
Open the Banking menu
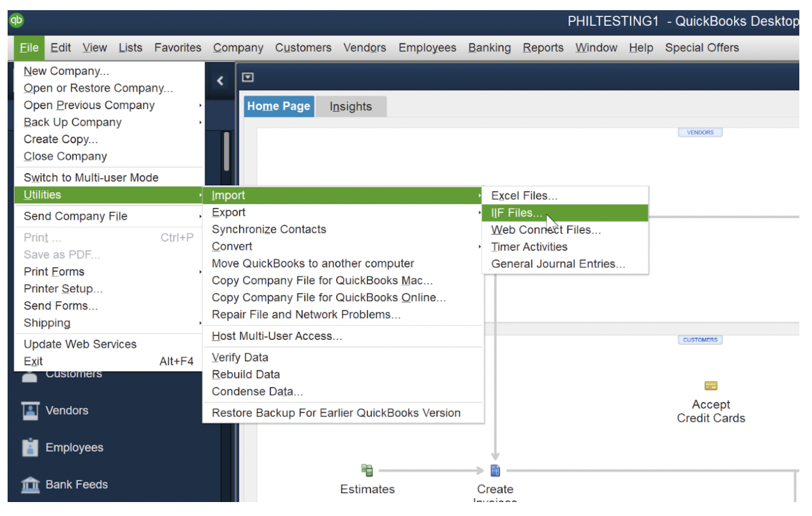(x=490, y=48)
